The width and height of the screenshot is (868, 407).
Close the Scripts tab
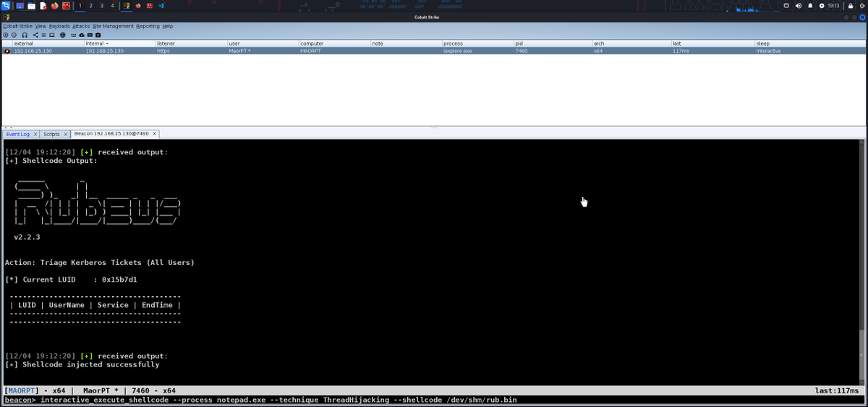click(66, 134)
